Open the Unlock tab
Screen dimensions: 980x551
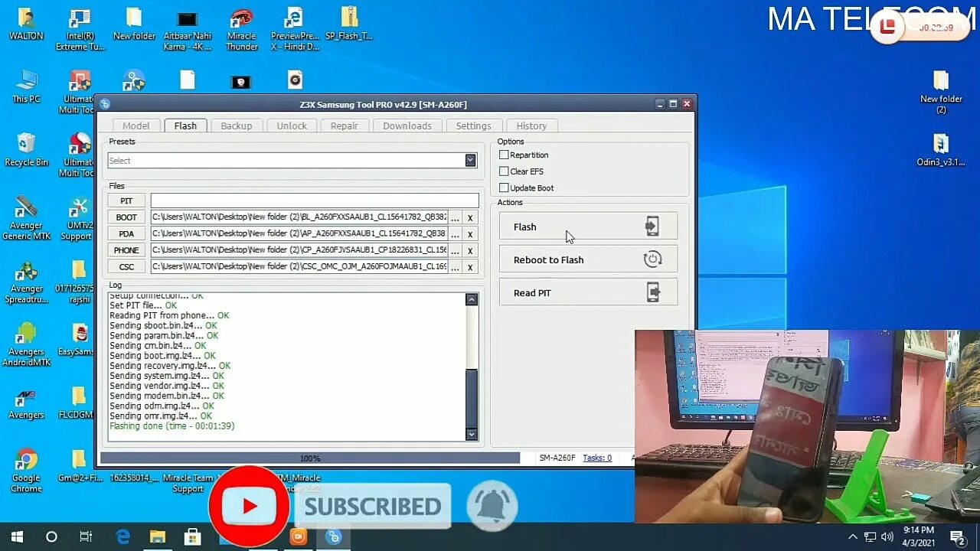click(x=292, y=126)
